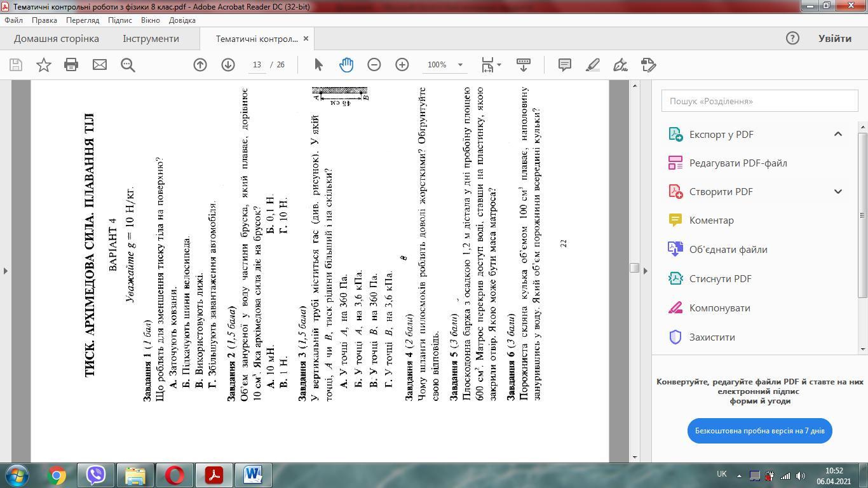Show hidden system tray icons arrow

(x=738, y=475)
